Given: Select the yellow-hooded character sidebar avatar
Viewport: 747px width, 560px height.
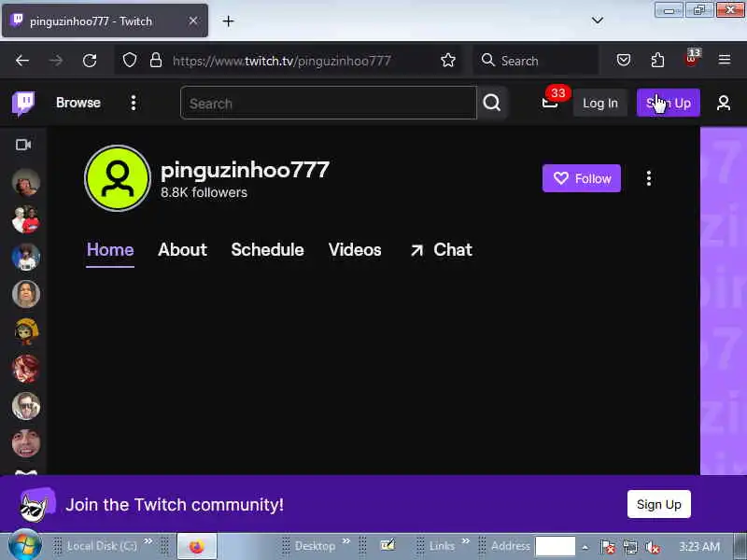Looking at the screenshot, I should pos(26,331).
